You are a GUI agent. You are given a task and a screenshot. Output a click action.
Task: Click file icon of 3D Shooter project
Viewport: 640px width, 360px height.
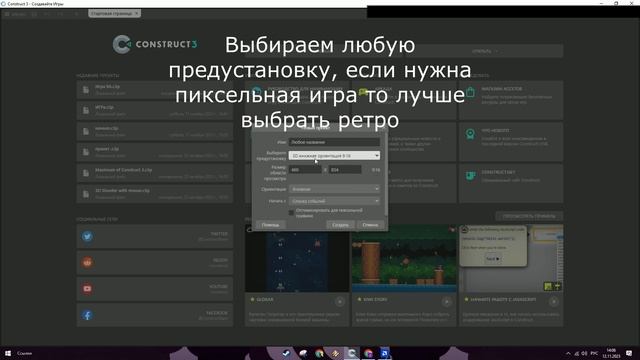(x=86, y=194)
